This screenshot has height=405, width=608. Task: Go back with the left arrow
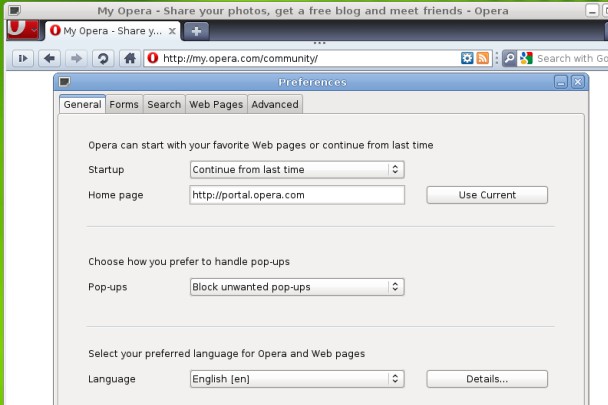click(x=50, y=59)
